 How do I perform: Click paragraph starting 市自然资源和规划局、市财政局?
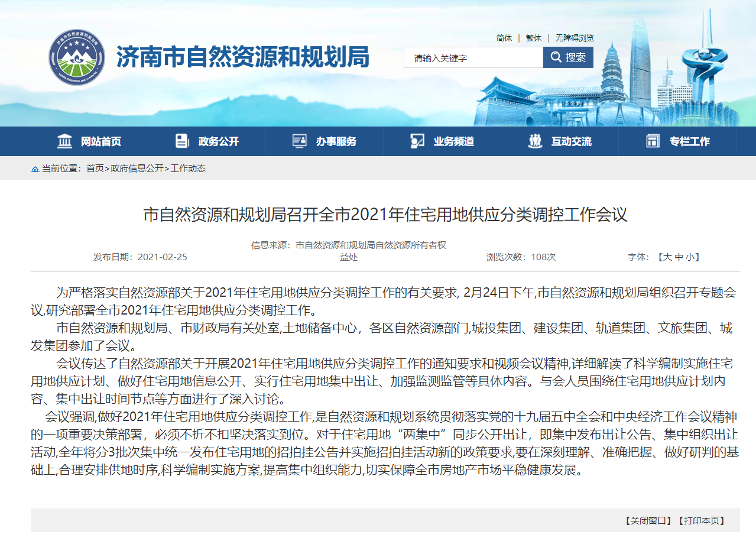pos(382,336)
